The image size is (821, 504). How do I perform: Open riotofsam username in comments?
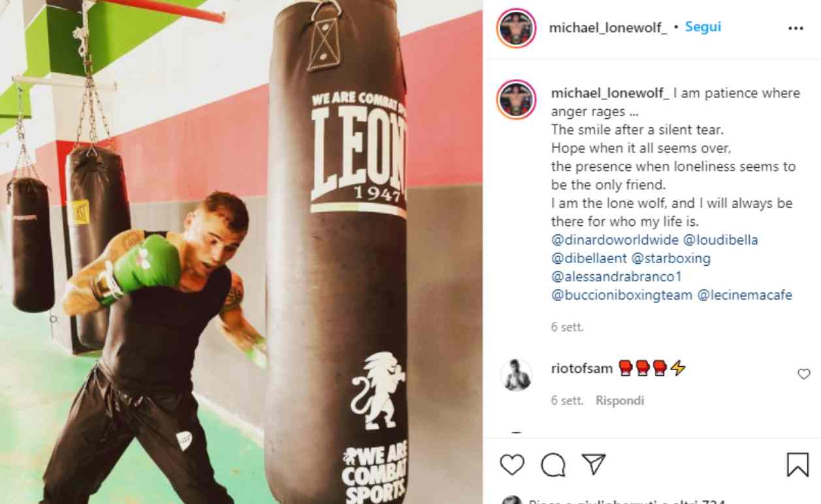click(x=582, y=369)
